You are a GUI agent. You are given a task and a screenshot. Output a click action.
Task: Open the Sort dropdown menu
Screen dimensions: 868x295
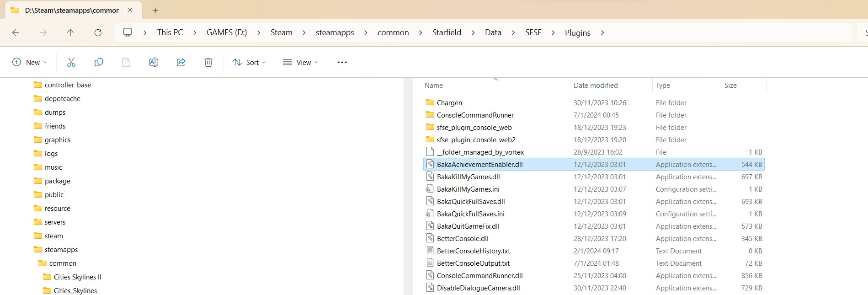pos(249,62)
